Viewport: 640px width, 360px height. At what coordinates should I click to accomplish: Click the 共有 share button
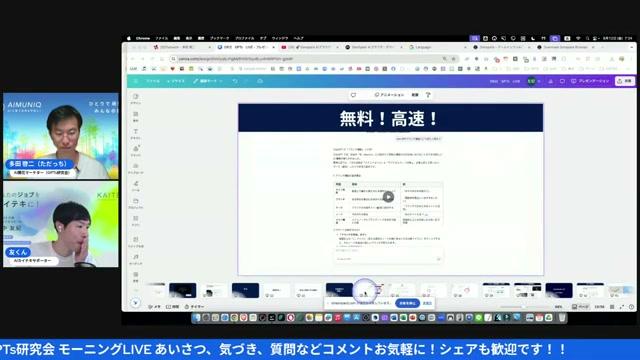[x=625, y=81]
